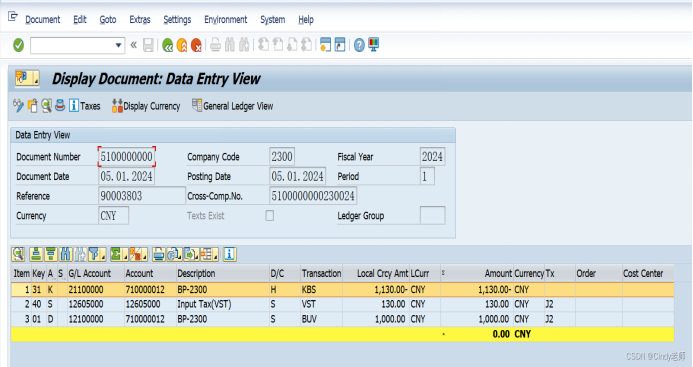
Task: Click the Display Document Header hat icon
Action: click(61, 106)
